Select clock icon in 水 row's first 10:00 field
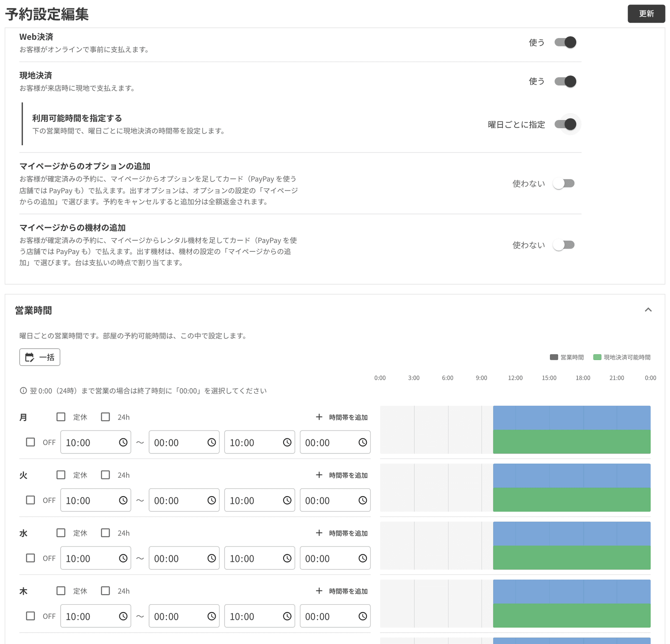This screenshot has width=670, height=644. coord(123,558)
